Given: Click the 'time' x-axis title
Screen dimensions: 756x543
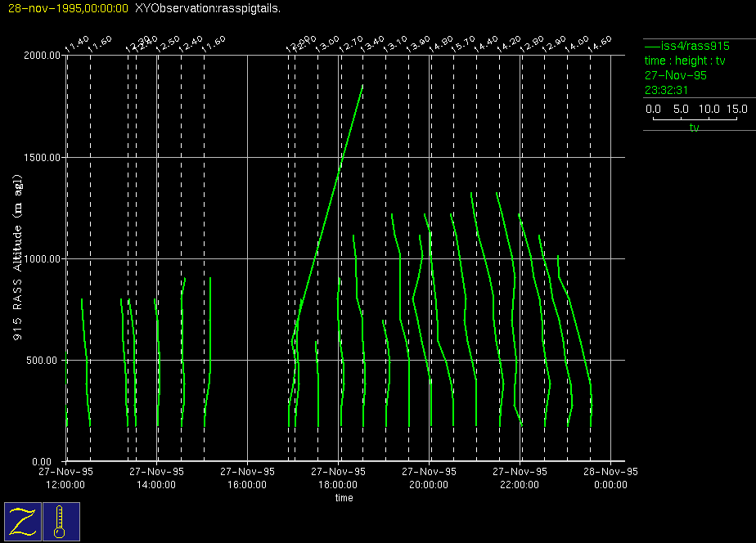Looking at the screenshot, I should pyautogui.click(x=344, y=498).
